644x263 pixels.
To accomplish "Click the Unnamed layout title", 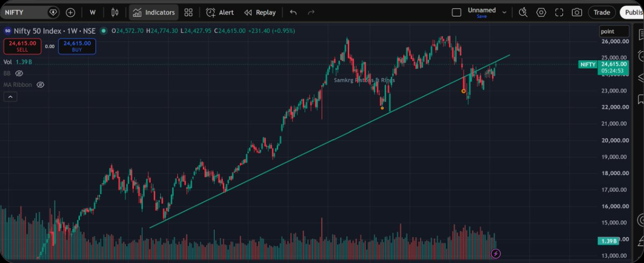I will 482,10.
